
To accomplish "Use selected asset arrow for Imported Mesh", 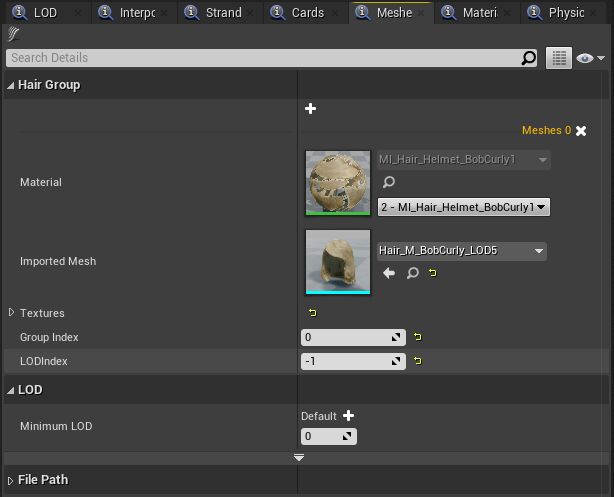I will [389, 272].
